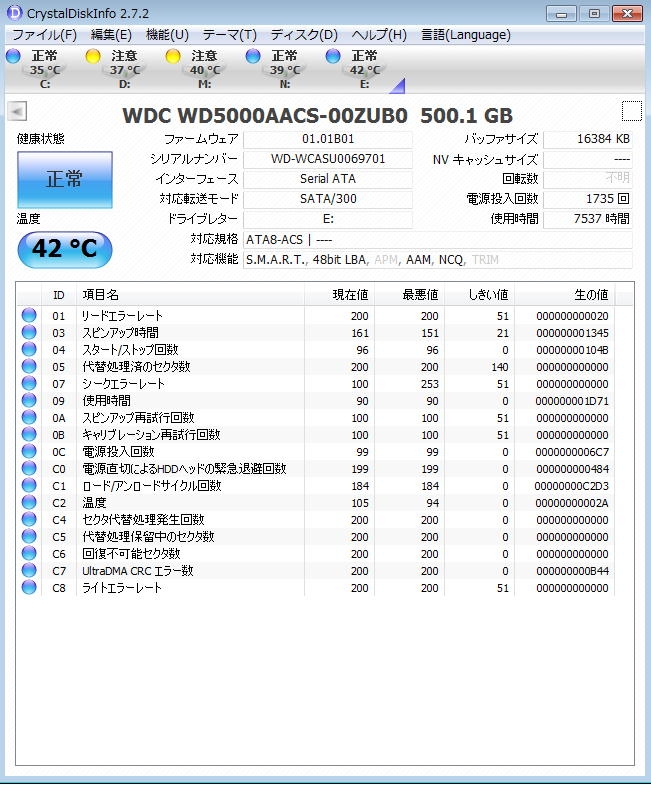651x785 pixels.
Task: Click the 最悪値 column header
Action: (409, 295)
